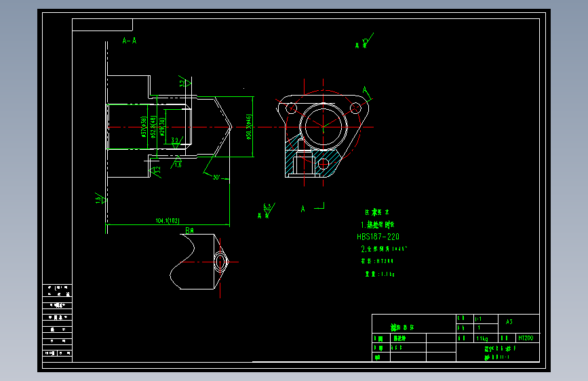This screenshot has height=381, width=588.
Task: Select the "A3" sheet size cell
Action: point(509,322)
